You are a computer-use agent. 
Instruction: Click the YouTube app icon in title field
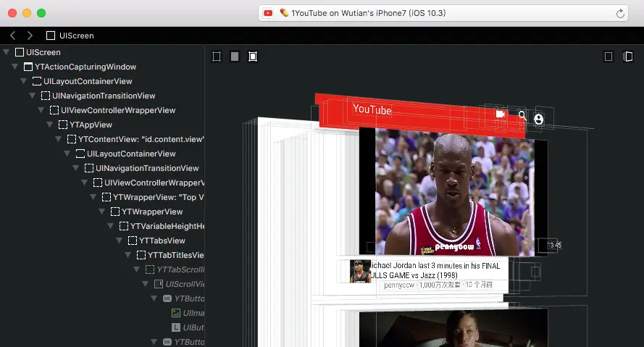click(268, 13)
